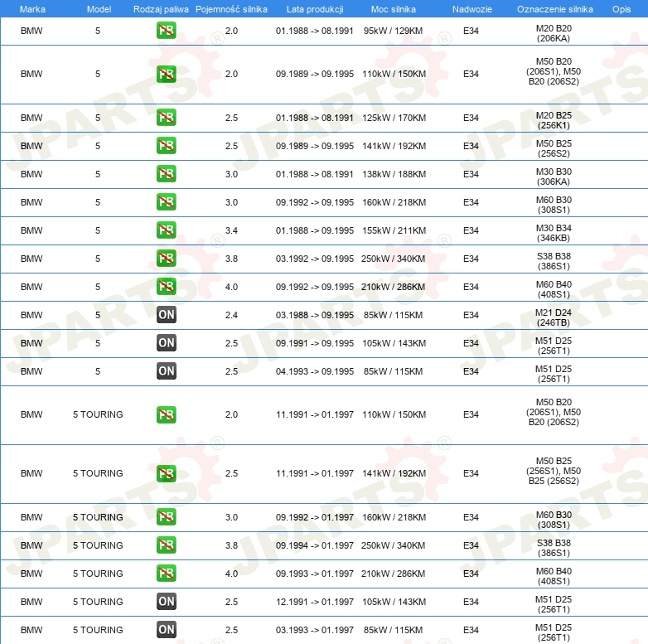
Task: Select the PB icon in the M30 B34 row
Action: coord(166,230)
